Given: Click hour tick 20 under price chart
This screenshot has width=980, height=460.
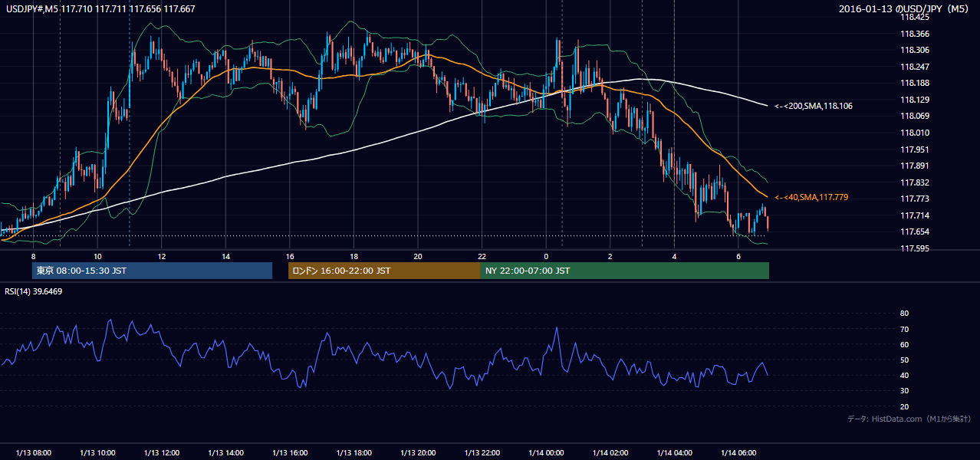Looking at the screenshot, I should 417,256.
